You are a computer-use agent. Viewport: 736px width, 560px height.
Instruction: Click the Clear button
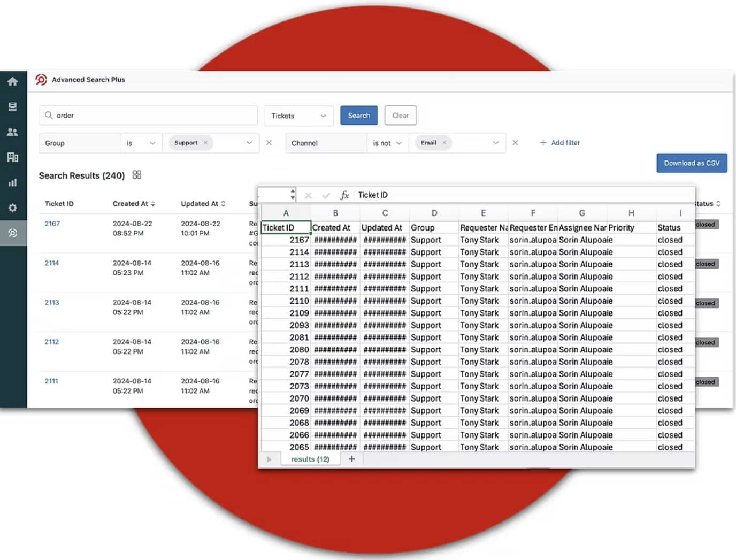[x=400, y=116]
